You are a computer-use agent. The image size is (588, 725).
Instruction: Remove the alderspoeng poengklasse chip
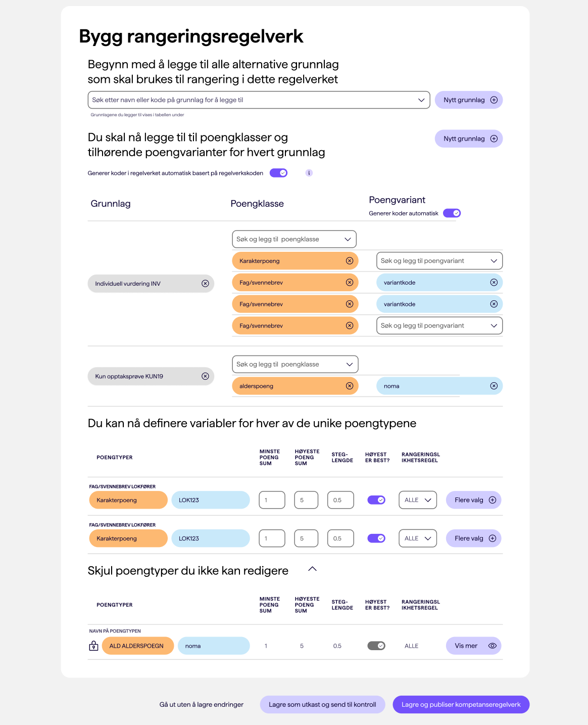[349, 386]
